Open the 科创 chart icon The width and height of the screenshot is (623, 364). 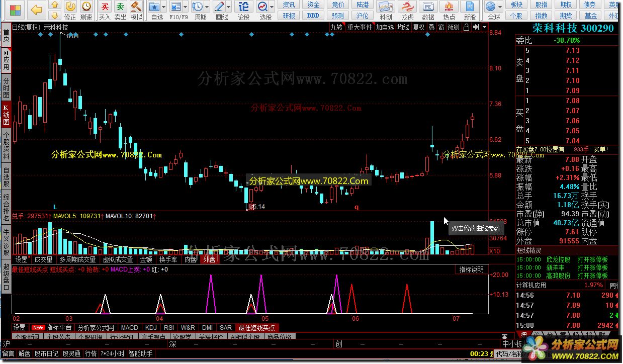click(x=386, y=7)
